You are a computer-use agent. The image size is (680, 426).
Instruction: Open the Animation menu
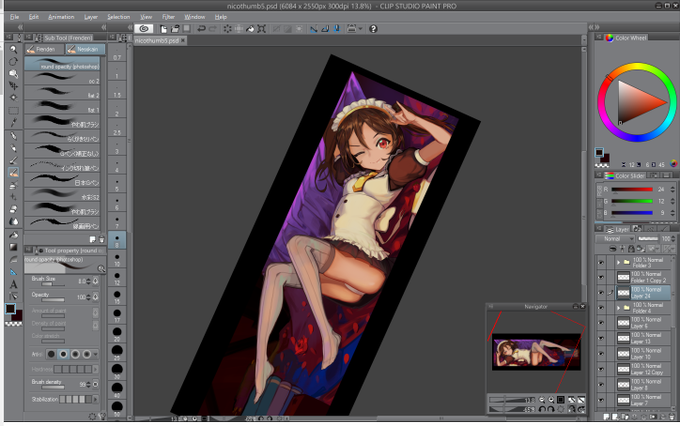point(61,17)
